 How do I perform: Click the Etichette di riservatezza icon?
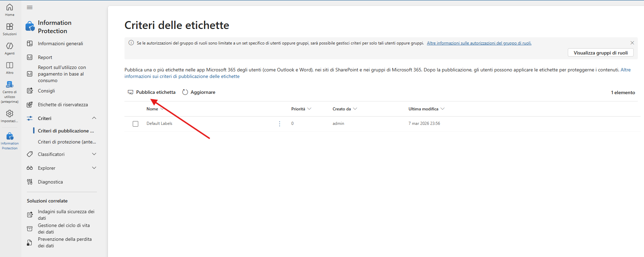[30, 105]
